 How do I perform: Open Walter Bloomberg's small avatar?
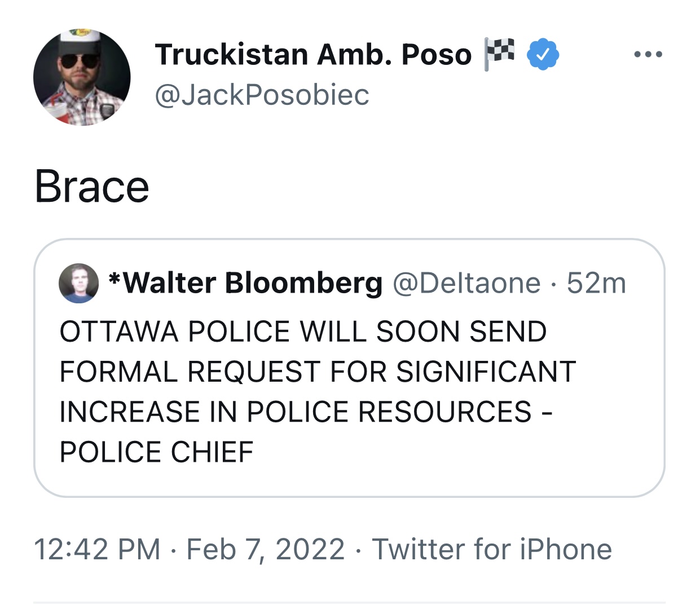[x=78, y=283]
